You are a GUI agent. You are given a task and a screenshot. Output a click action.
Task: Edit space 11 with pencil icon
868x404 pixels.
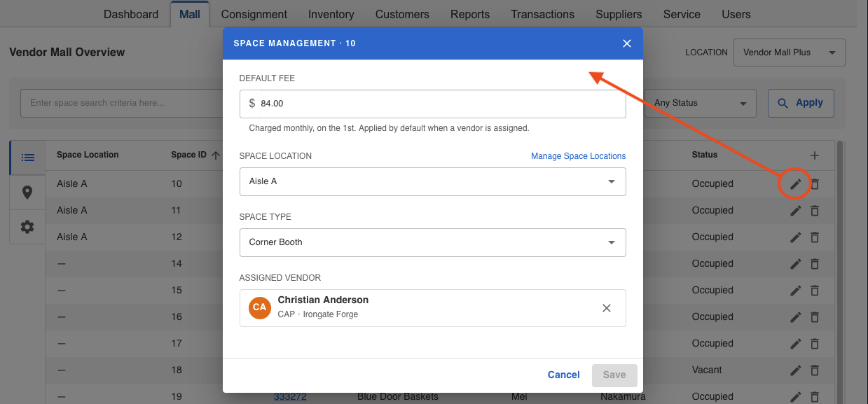795,211
